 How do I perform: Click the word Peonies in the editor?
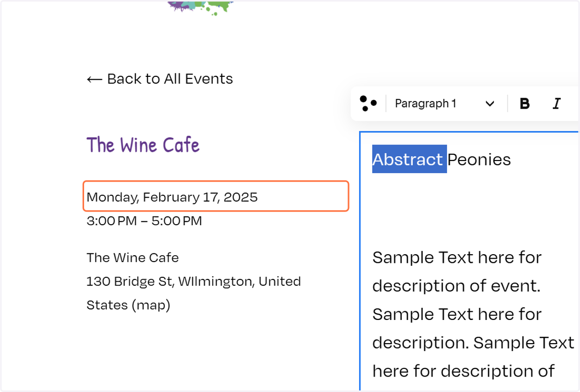tap(479, 159)
